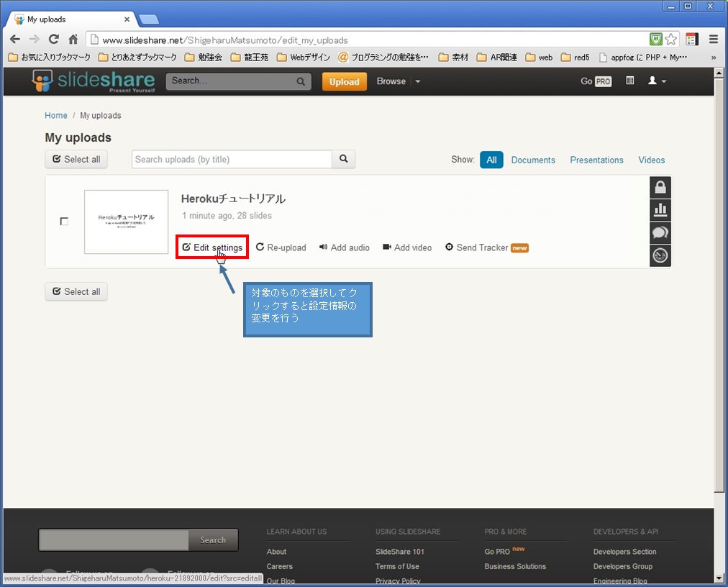Click the browser back arrow
728x587 pixels.
coord(15,40)
